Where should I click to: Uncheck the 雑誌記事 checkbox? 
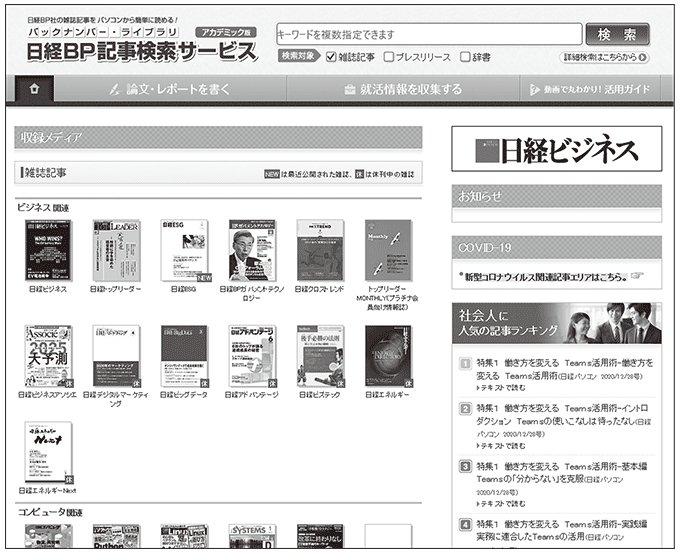[x=331, y=57]
